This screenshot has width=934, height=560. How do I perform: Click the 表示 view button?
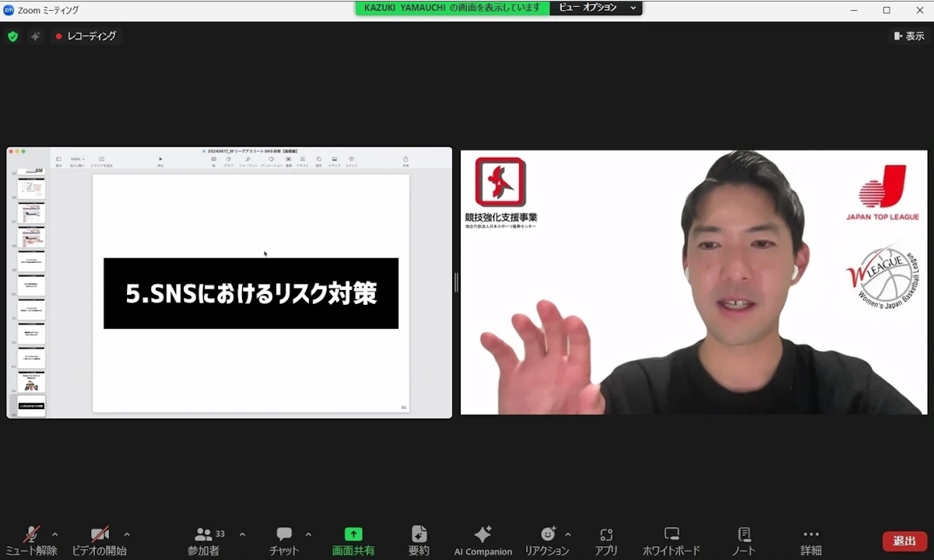908,36
